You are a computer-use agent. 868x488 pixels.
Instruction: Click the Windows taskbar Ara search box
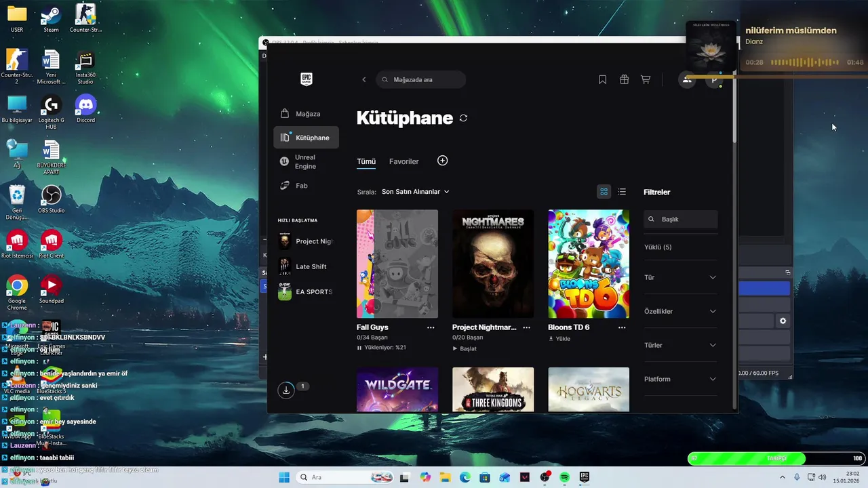pyautogui.click(x=345, y=477)
